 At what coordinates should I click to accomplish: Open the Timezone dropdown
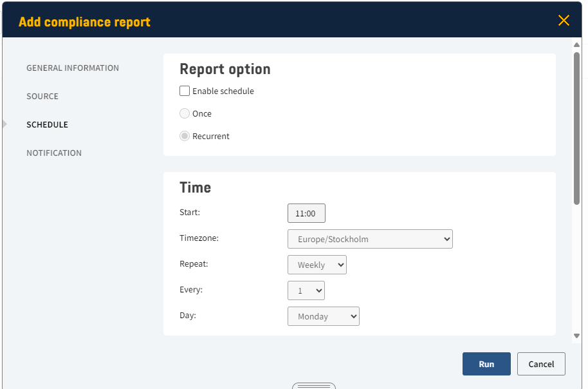(370, 239)
